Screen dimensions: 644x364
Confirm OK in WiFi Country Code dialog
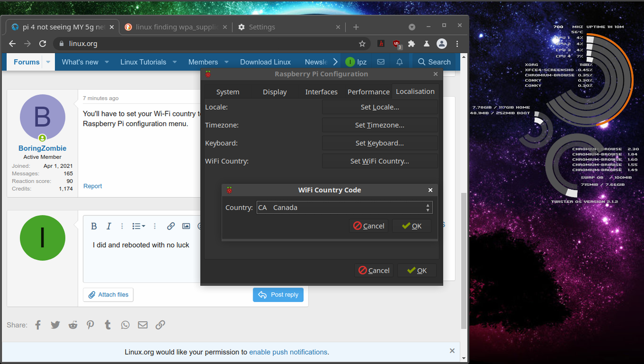tap(412, 226)
